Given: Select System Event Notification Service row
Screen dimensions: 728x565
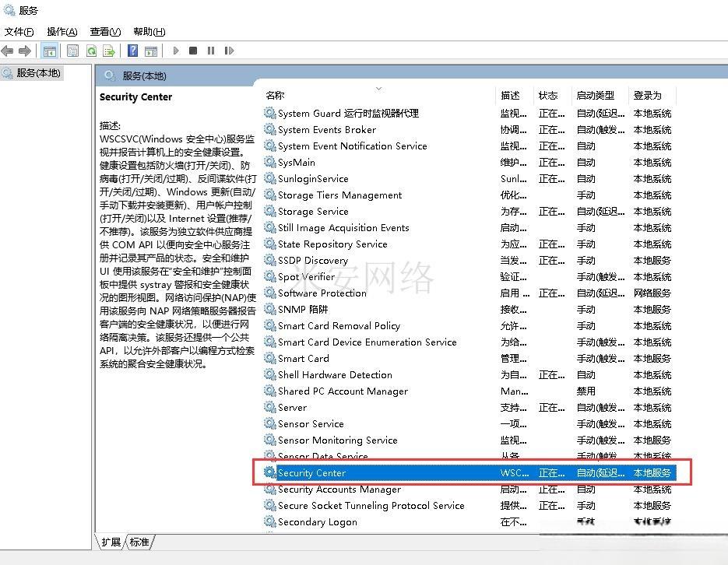Looking at the screenshot, I should coord(353,146).
